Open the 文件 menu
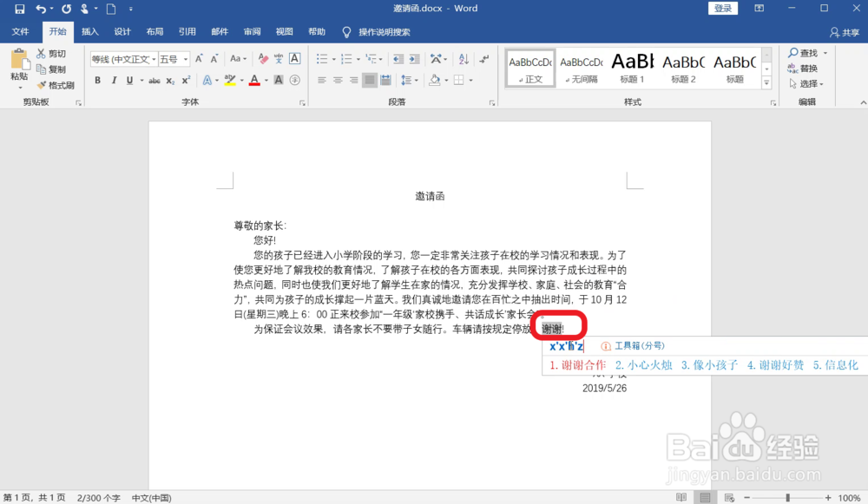The height and width of the screenshot is (504, 868). point(21,31)
